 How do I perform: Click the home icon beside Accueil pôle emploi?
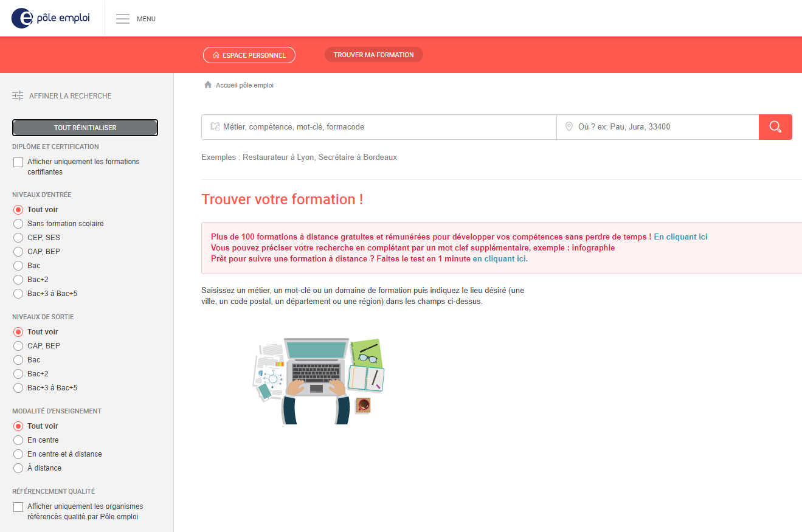click(x=208, y=85)
